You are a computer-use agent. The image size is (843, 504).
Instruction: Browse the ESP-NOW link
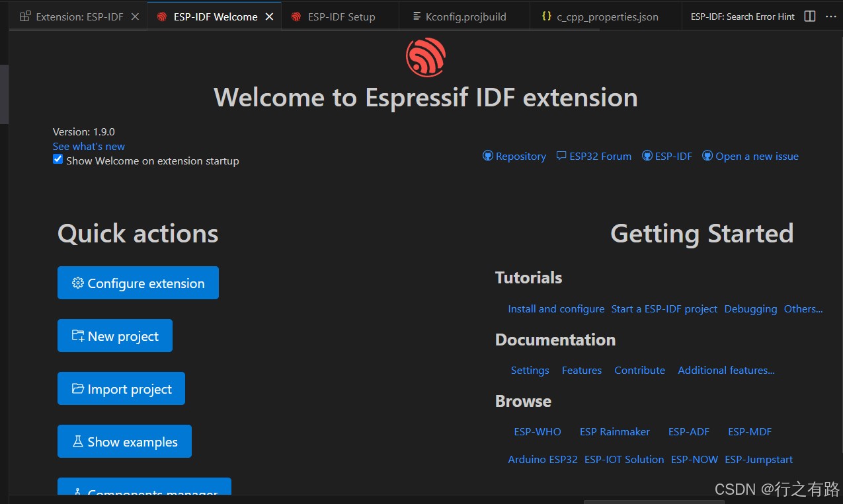(x=694, y=459)
